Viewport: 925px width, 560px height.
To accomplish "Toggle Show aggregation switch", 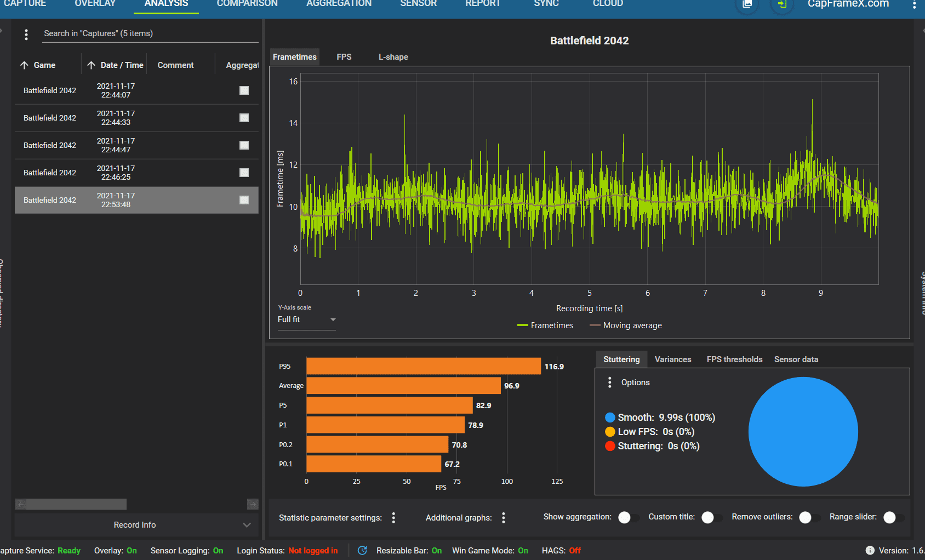I will (x=628, y=517).
